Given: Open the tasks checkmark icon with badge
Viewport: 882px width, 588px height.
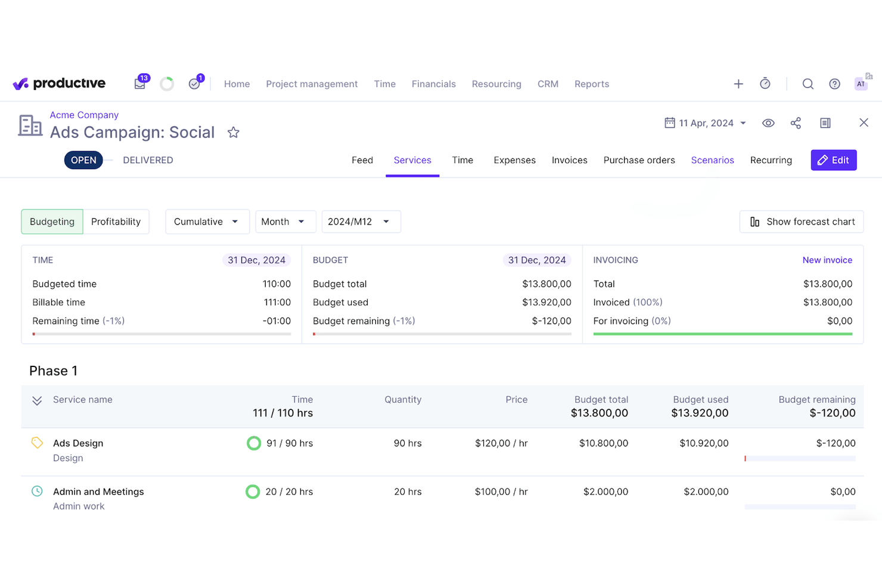Looking at the screenshot, I should coord(194,84).
